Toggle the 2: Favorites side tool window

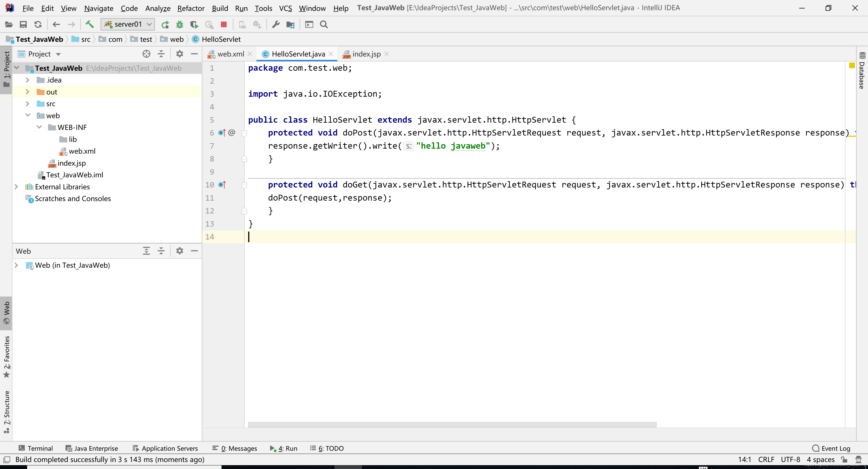pos(6,357)
